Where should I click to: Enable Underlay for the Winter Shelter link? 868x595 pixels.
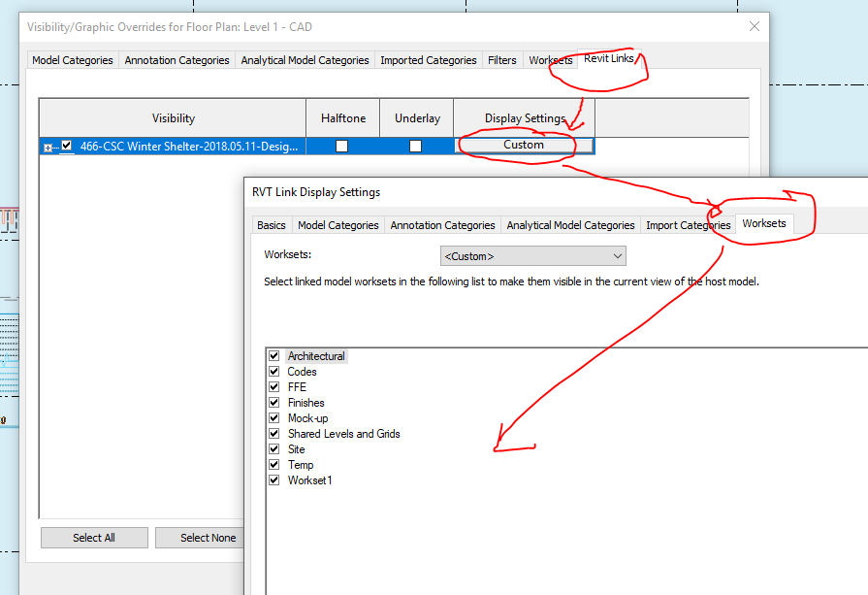416,147
